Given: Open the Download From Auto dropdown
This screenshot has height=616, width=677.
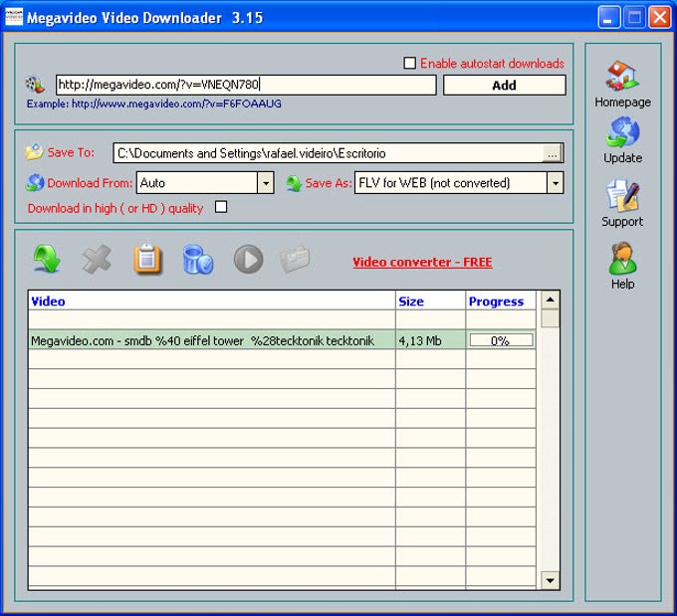Looking at the screenshot, I should click(266, 183).
